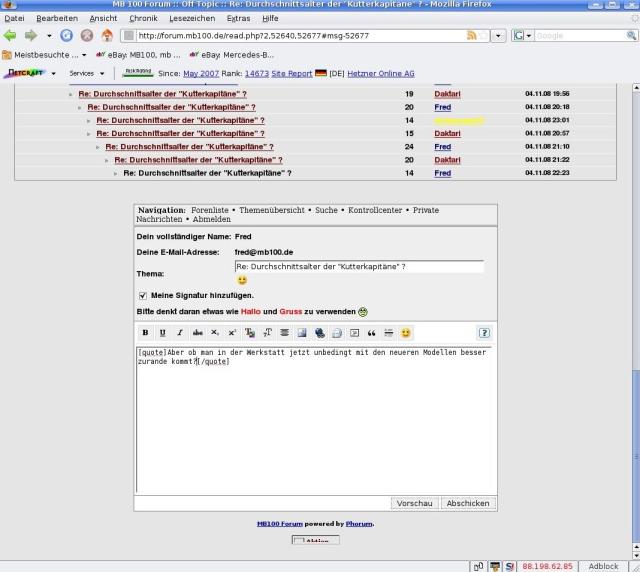Screen dimensions: 640x572
Task: Open the URL bar history dropdown
Action: point(499,35)
